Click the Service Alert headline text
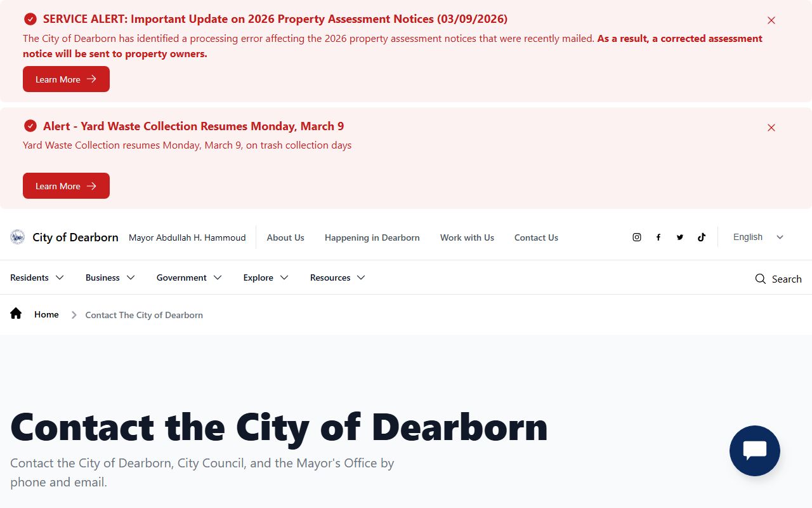The width and height of the screenshot is (812, 508). tap(275, 19)
